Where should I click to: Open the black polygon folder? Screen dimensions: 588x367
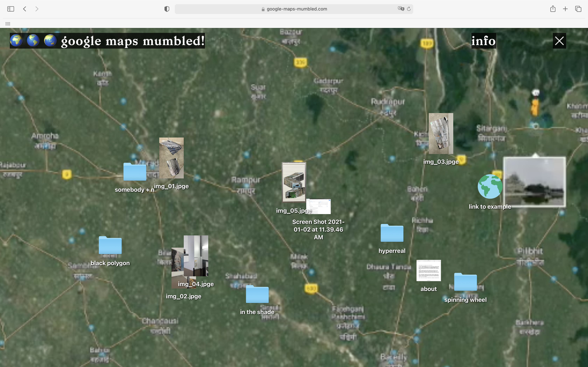tap(110, 245)
